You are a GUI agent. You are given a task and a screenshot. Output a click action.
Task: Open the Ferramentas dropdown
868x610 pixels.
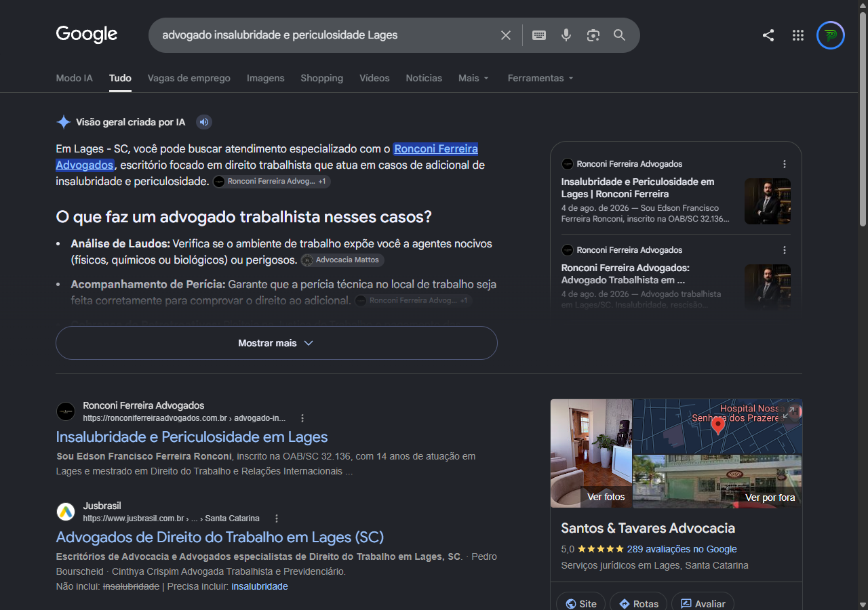pos(540,78)
